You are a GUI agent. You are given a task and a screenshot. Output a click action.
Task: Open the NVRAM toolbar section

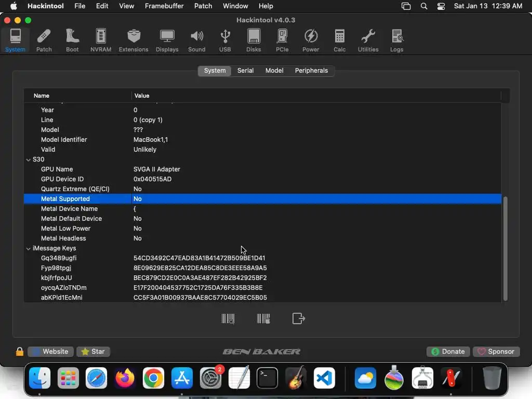tap(101, 41)
